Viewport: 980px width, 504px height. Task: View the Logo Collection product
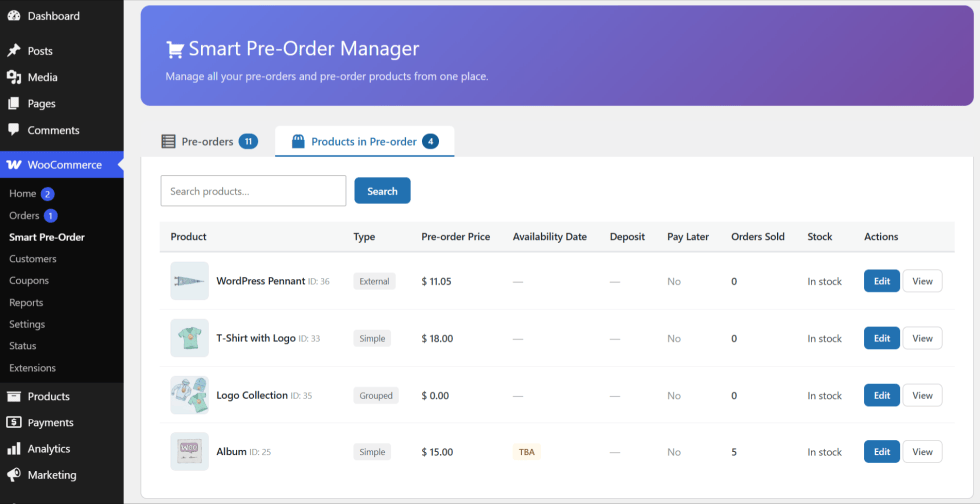[x=922, y=395]
